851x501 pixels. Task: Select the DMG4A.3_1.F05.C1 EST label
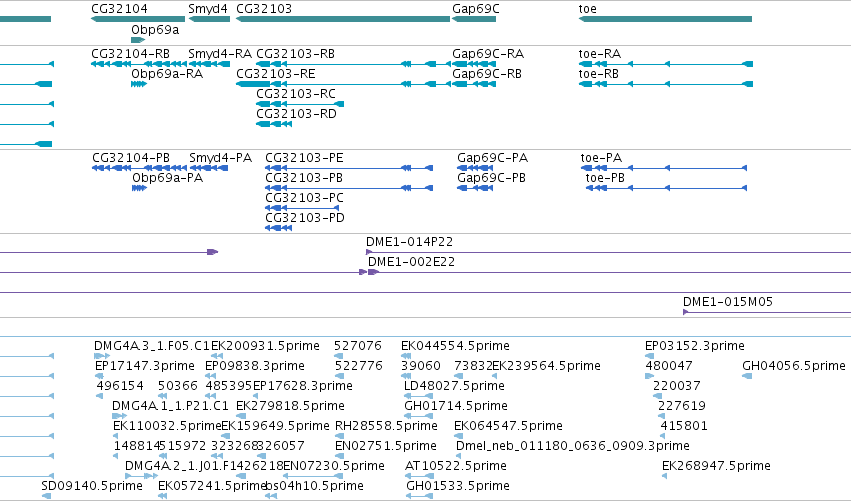[x=151, y=346]
